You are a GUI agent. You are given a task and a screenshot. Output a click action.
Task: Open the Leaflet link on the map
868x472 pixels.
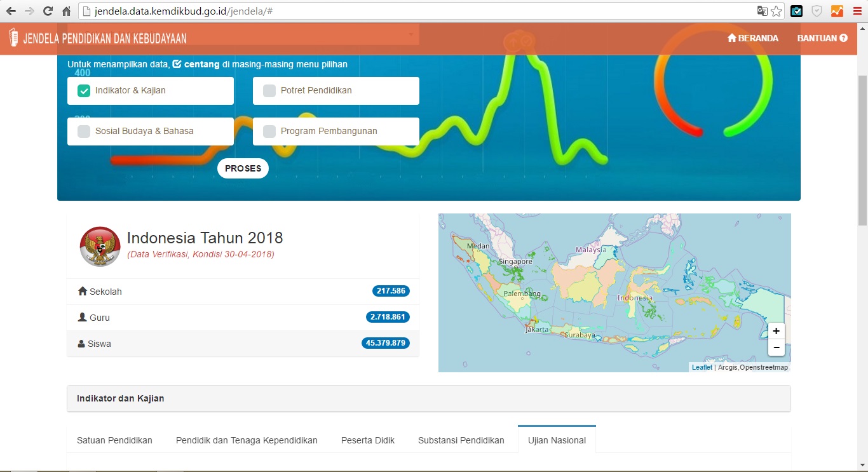tap(701, 367)
